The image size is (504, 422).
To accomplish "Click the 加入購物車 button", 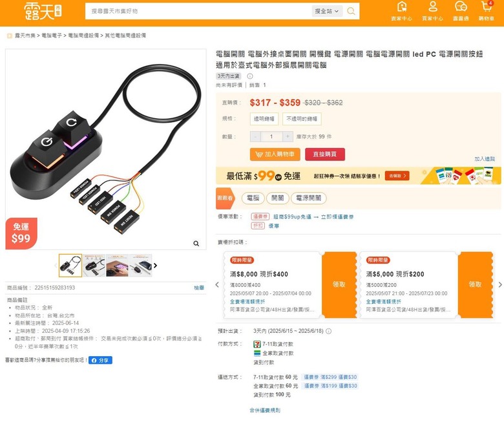I will (275, 154).
